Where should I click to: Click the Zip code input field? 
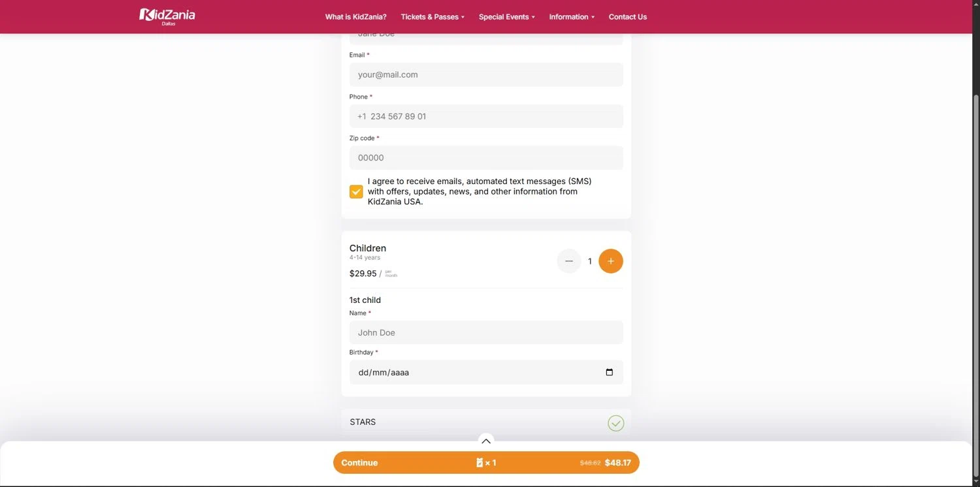[x=486, y=157]
